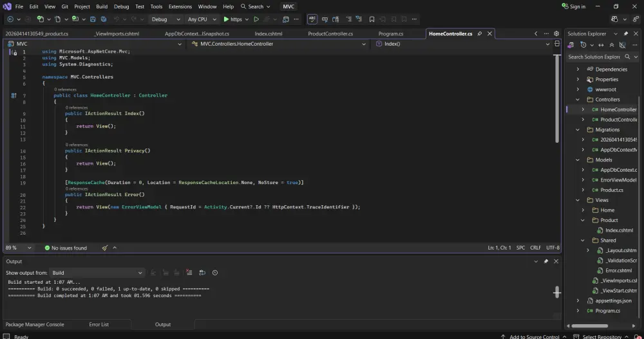Open the 89 % zoom level dropdown
This screenshot has width=644, height=339.
[19, 248]
